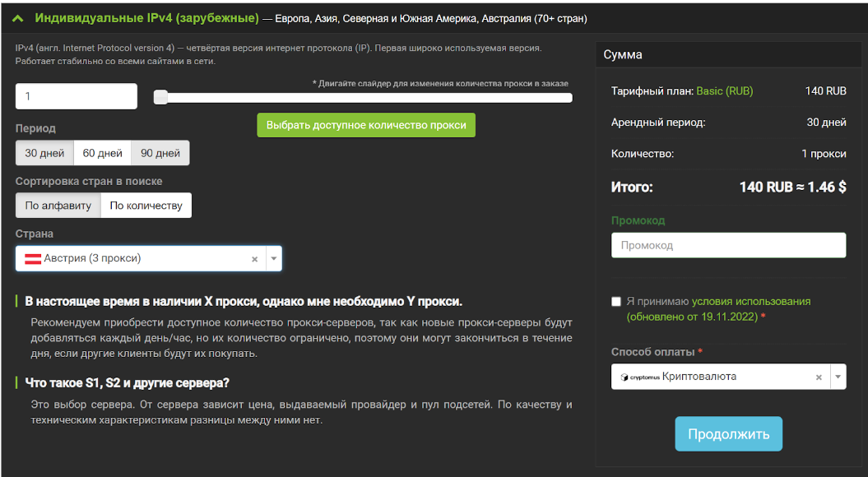Click Выбрать доступное количество прокси
Screen dimensions: 868x477
click(365, 124)
